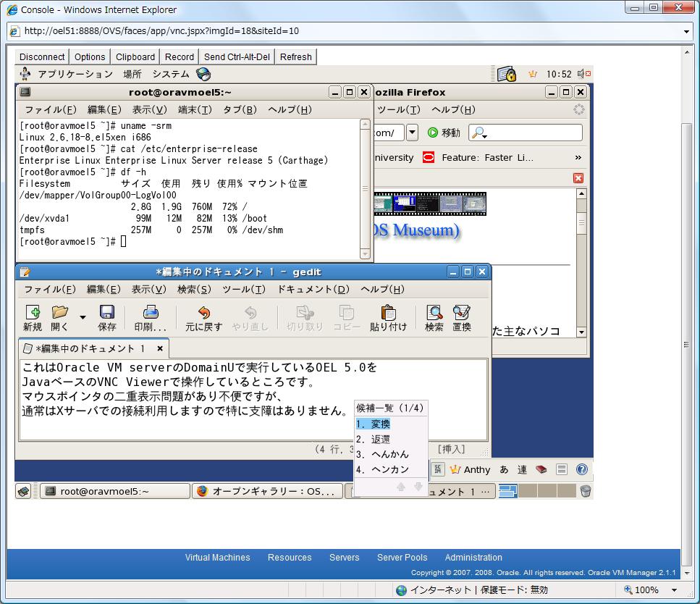Select candidate 2. 返還

point(374,439)
